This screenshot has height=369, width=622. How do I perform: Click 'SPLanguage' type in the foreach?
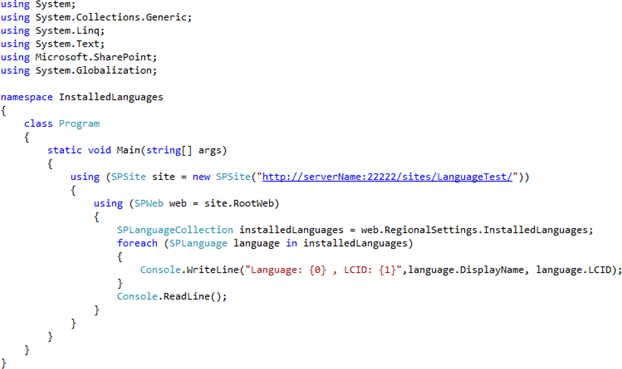tap(198, 243)
